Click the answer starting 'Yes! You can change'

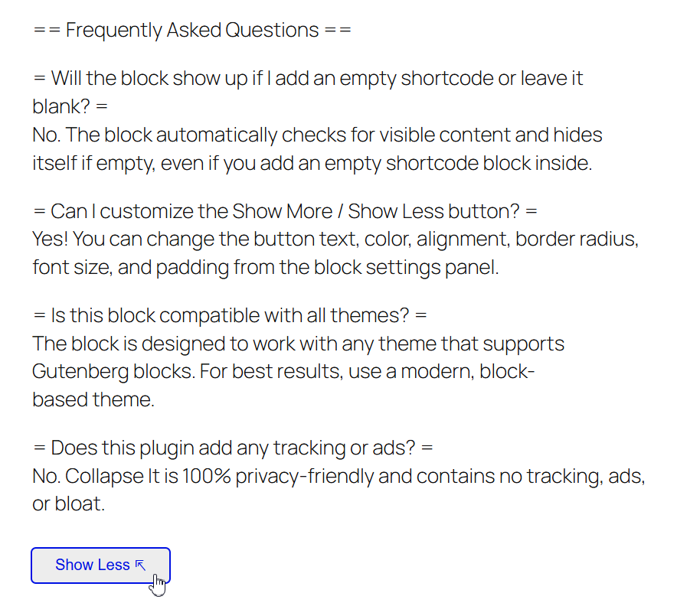coord(335,240)
